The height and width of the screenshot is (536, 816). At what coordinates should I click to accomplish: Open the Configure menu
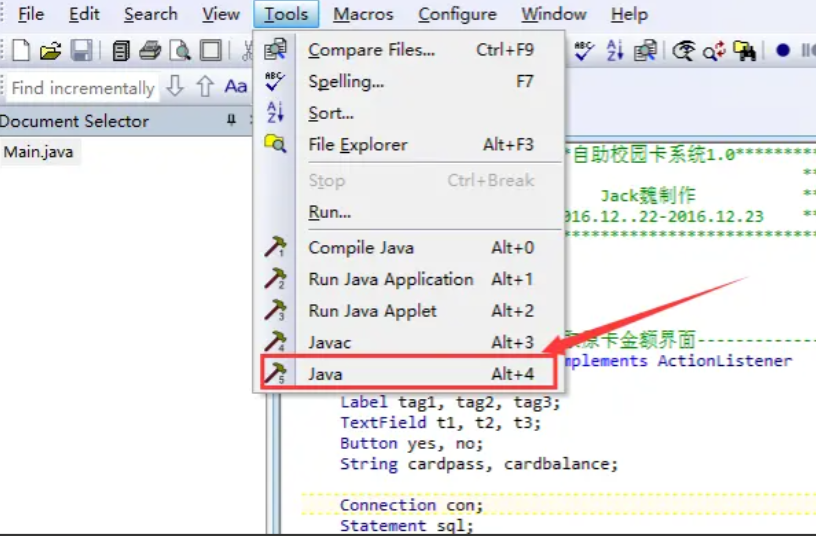pos(457,14)
